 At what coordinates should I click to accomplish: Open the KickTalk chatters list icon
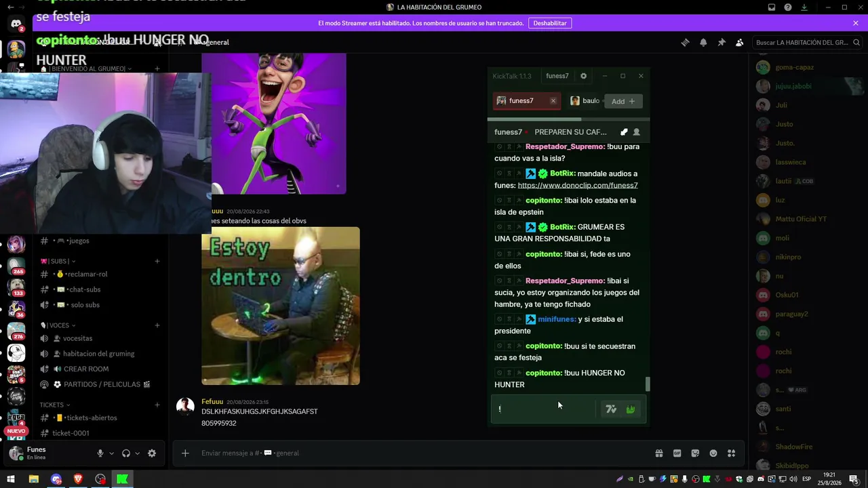[x=636, y=132]
